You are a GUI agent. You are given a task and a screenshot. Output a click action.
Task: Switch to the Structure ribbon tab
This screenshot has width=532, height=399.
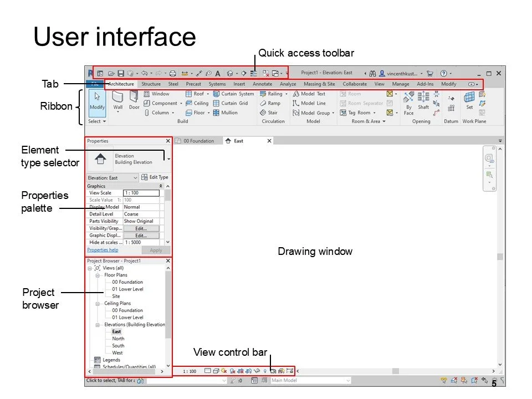click(151, 84)
